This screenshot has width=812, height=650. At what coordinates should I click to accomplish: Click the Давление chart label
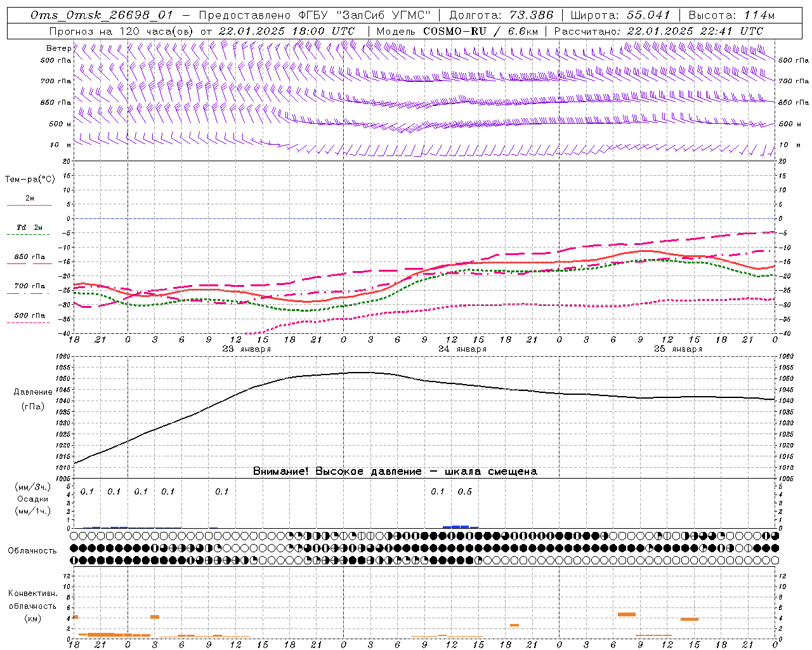coord(33,392)
